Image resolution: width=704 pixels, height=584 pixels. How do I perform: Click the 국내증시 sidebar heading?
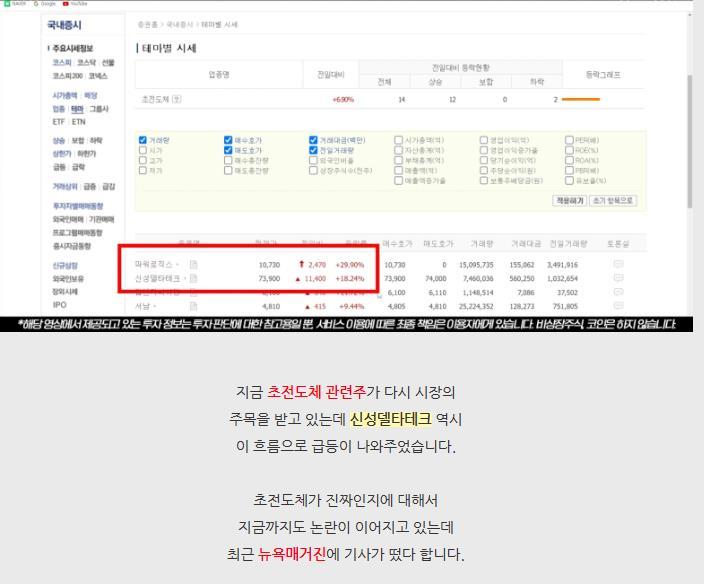[65, 26]
